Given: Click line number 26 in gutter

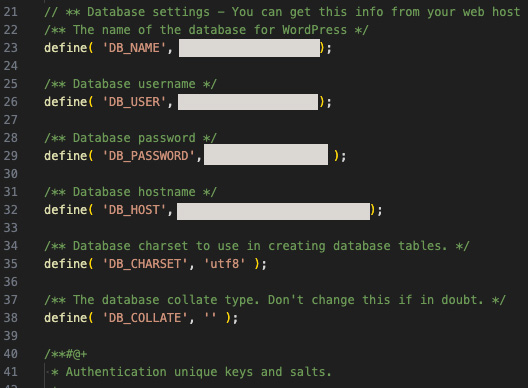Looking at the screenshot, I should (10, 102).
